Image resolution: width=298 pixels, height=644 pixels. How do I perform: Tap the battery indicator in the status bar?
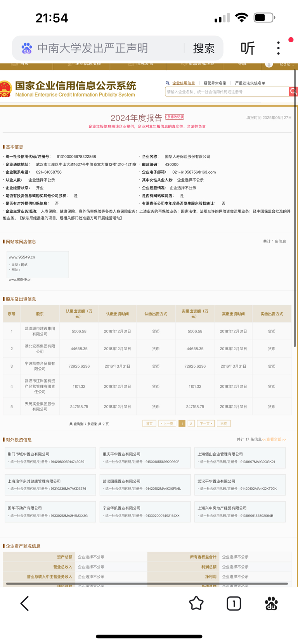coord(264,17)
